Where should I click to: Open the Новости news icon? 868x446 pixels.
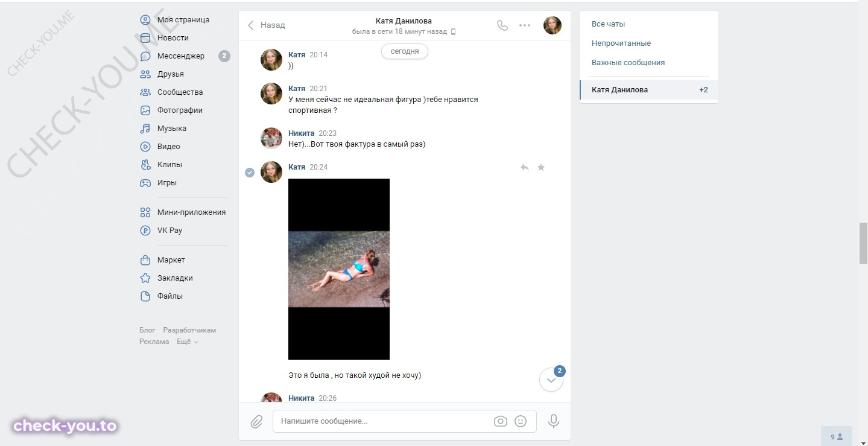[145, 38]
